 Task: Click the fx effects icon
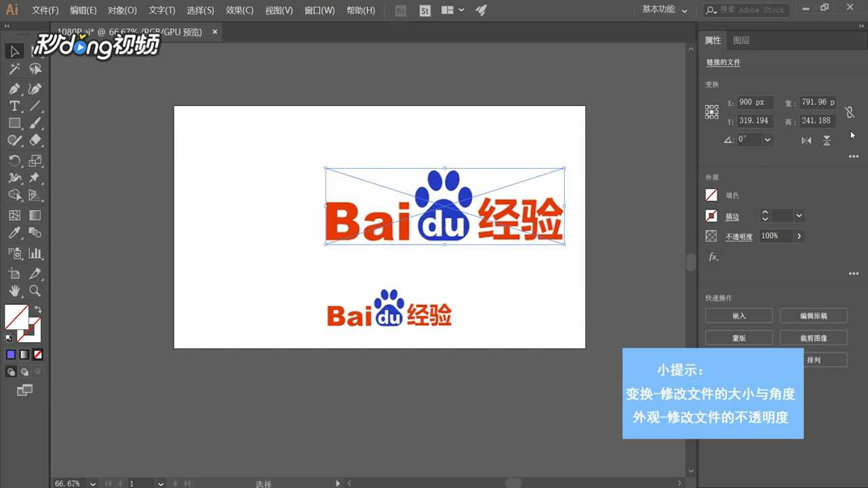pyautogui.click(x=713, y=257)
